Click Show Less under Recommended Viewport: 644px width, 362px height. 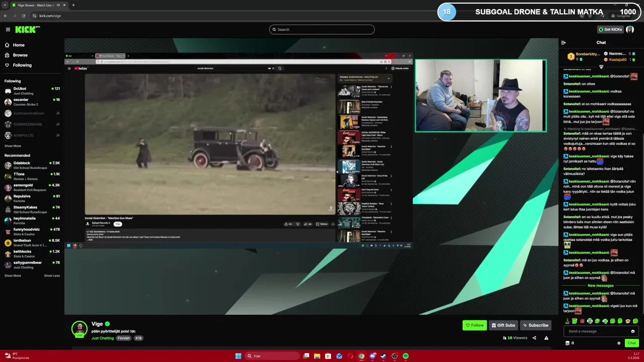52,276
